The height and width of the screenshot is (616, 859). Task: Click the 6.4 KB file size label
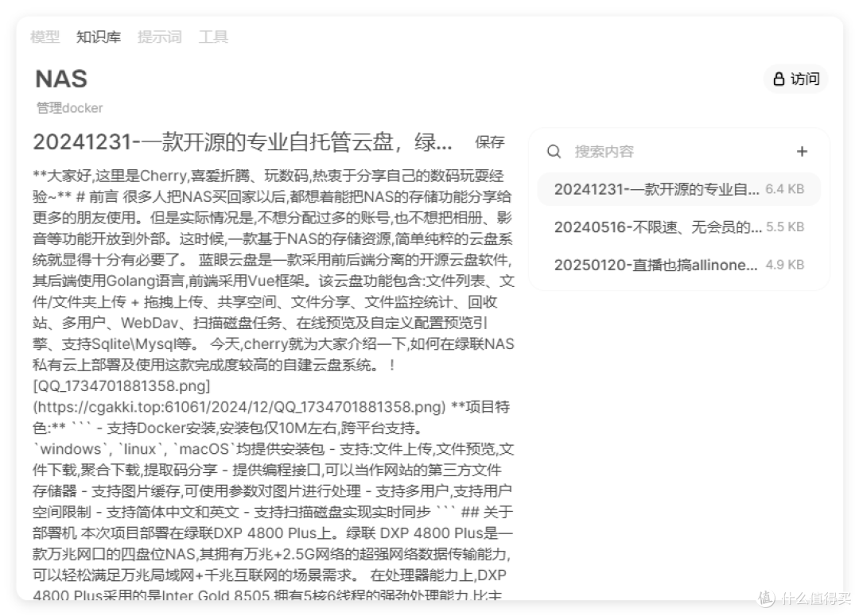(x=784, y=189)
